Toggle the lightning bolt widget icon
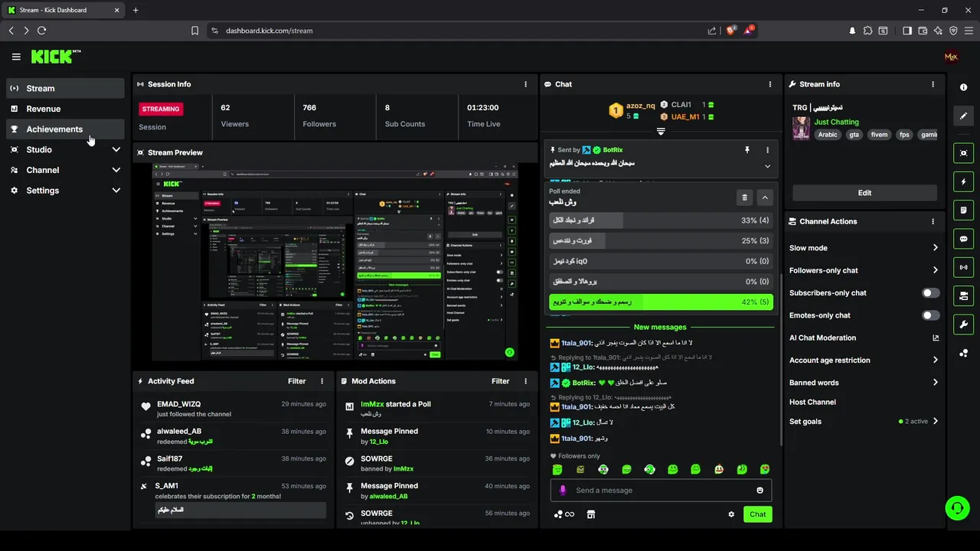The width and height of the screenshot is (980, 551). pyautogui.click(x=963, y=182)
